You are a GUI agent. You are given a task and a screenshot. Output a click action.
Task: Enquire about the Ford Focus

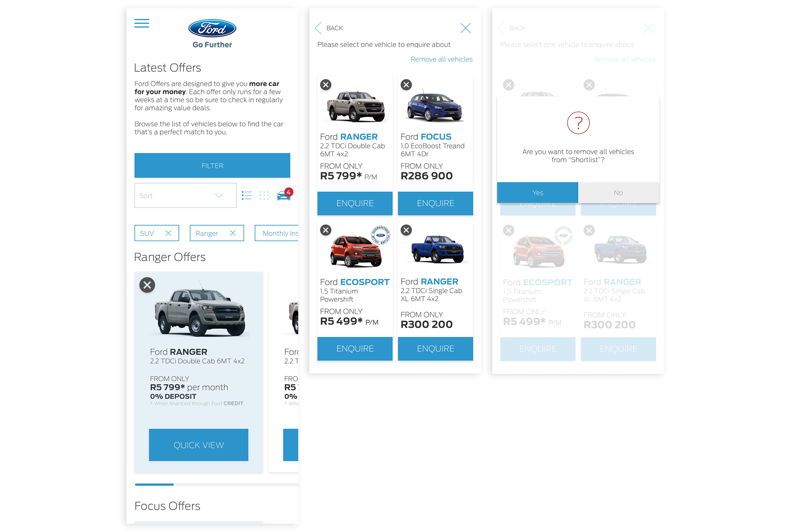(x=435, y=203)
